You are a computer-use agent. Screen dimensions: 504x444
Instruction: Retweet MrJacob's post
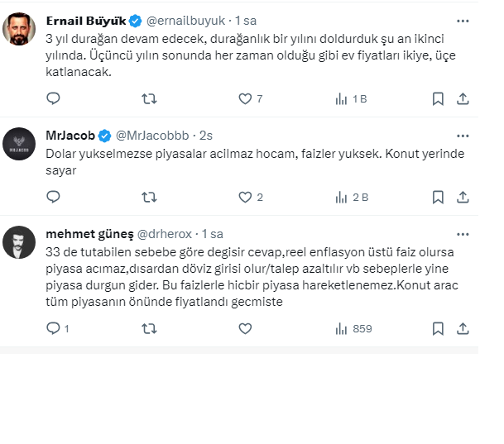(x=149, y=197)
